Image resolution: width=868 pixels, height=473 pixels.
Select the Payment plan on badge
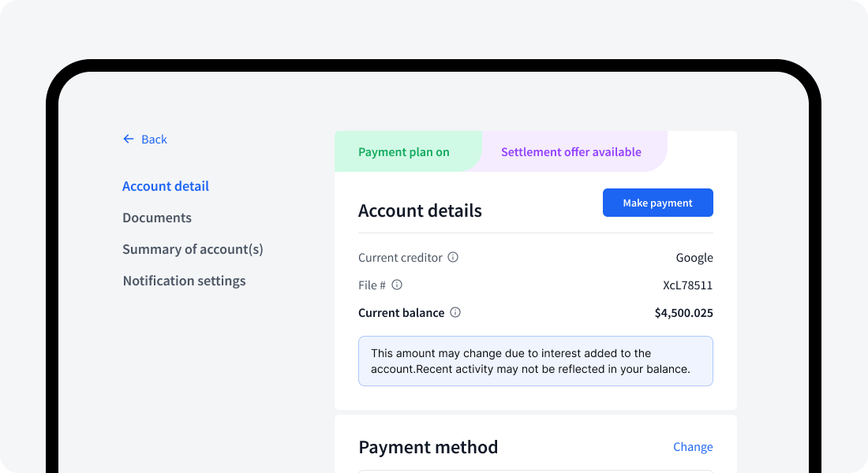pyautogui.click(x=406, y=151)
